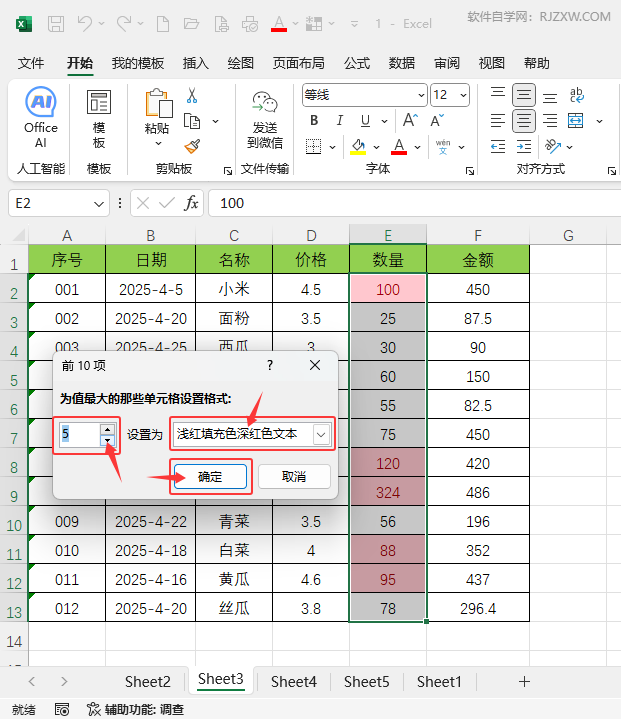
Task: Increase top-N count with spinner up
Action: pos(107,429)
